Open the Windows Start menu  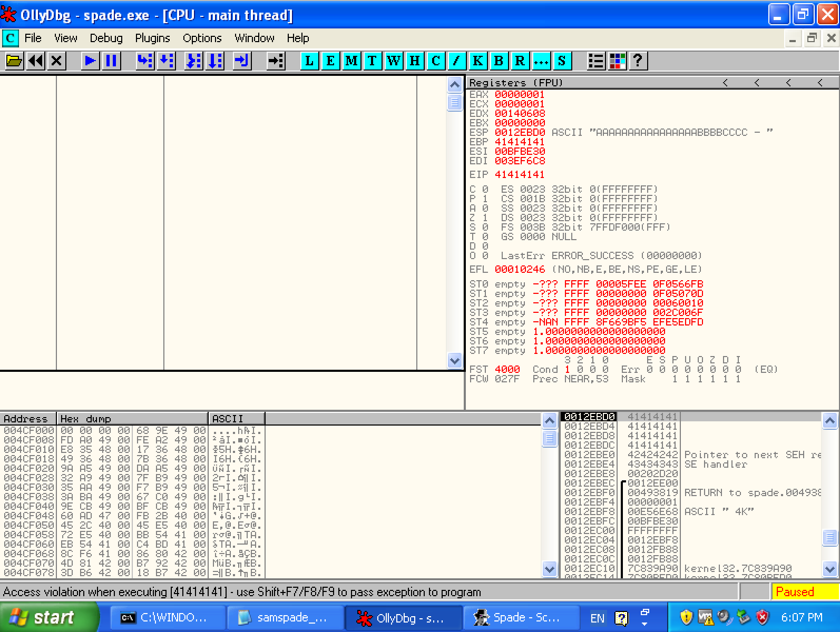pyautogui.click(x=48, y=617)
